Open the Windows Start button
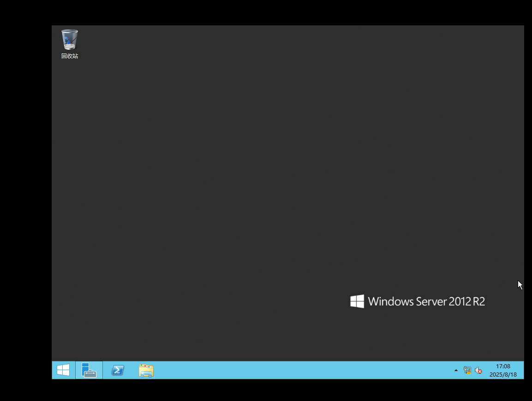The image size is (532, 401). click(64, 370)
